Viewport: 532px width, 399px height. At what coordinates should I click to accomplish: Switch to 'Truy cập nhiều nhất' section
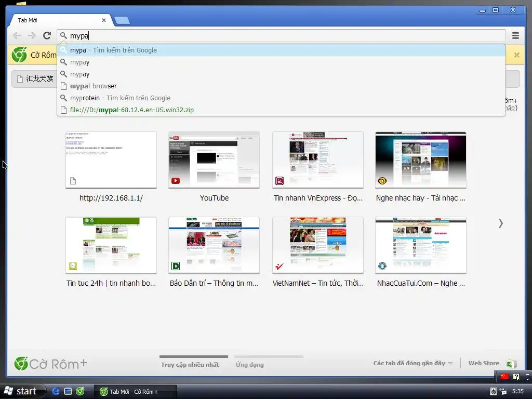point(190,364)
